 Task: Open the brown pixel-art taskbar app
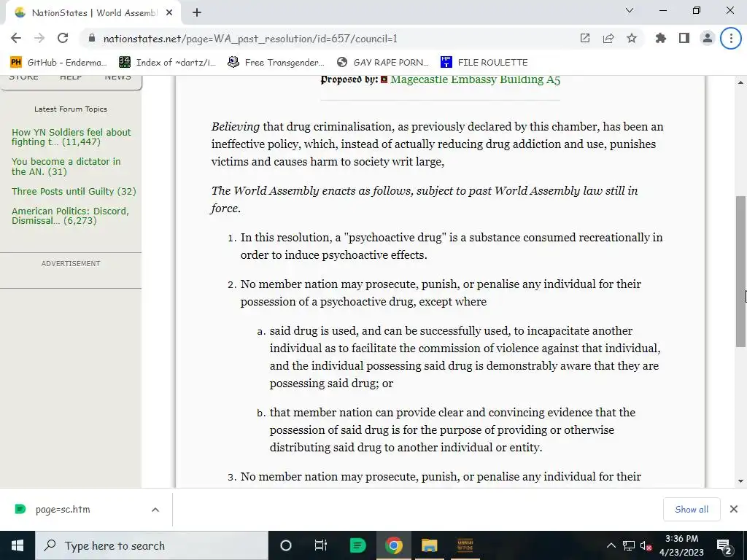465,545
